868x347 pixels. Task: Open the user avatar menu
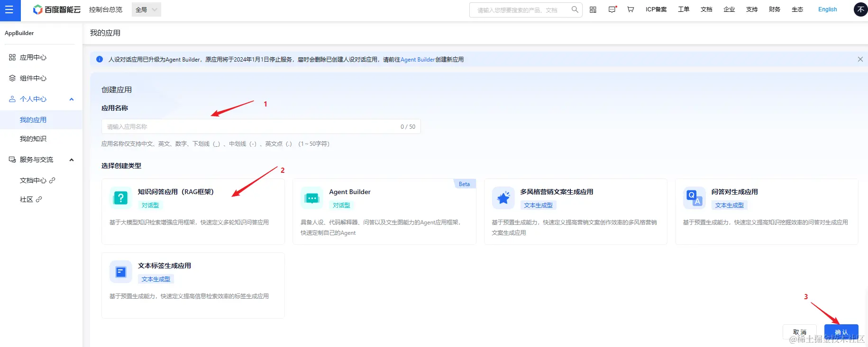pyautogui.click(x=860, y=9)
